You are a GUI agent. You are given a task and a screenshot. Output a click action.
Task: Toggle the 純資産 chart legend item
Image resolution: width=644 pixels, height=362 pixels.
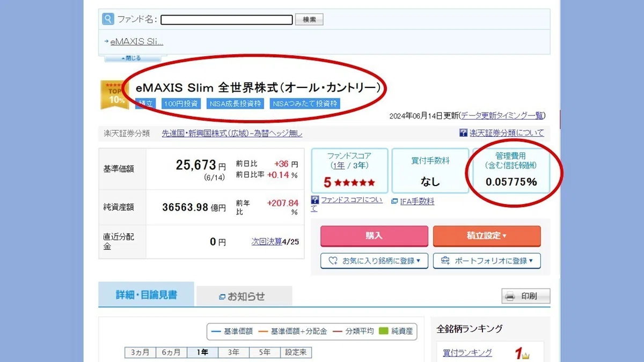point(396,331)
